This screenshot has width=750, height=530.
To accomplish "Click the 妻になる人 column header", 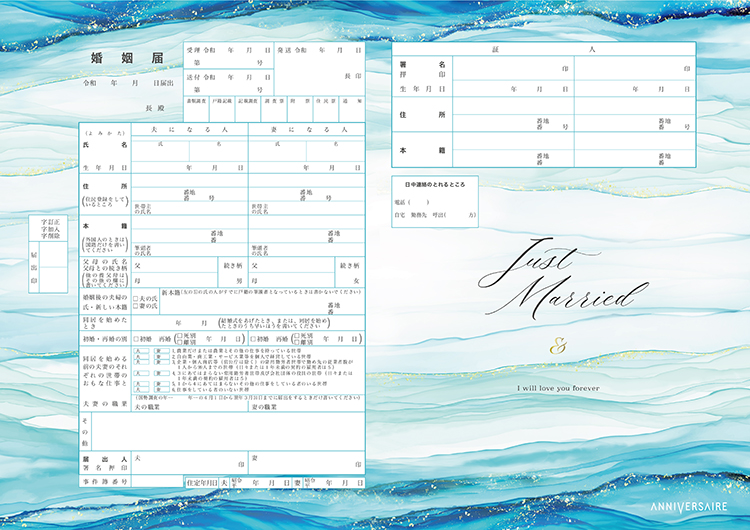I will tap(309, 130).
